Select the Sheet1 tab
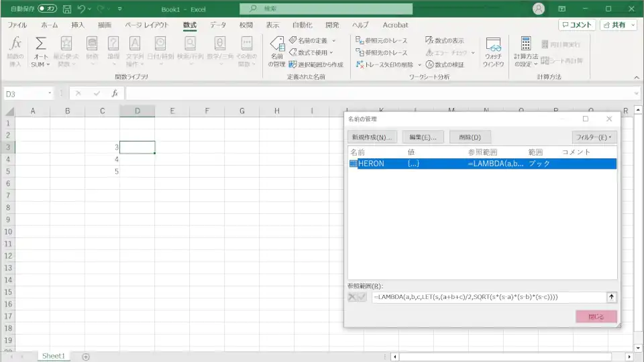Viewport: 644px width, 362px height. (54, 356)
